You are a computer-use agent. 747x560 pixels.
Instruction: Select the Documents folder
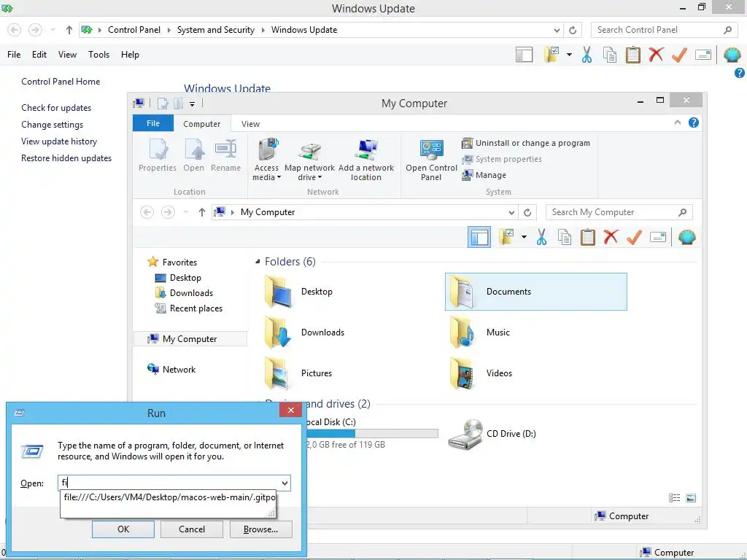coord(536,292)
